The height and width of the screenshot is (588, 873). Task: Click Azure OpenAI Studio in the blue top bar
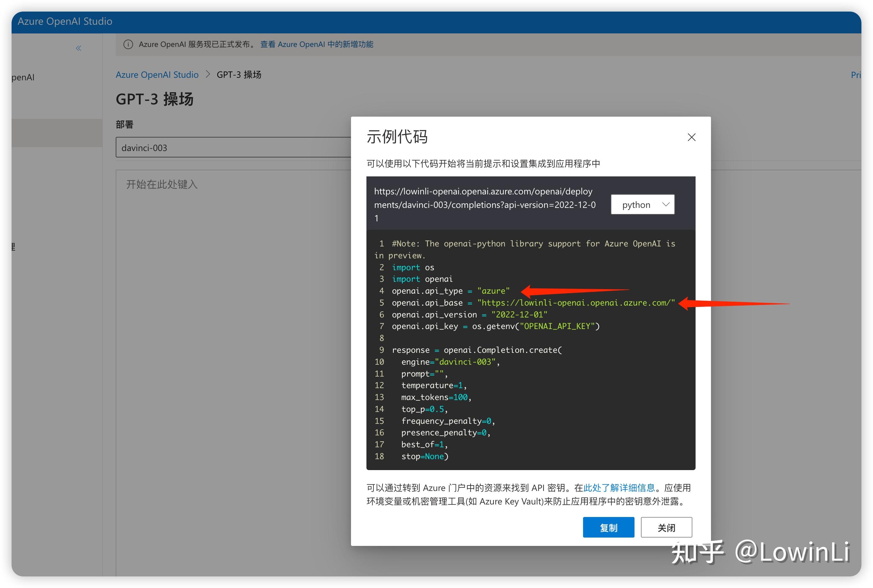point(65,22)
